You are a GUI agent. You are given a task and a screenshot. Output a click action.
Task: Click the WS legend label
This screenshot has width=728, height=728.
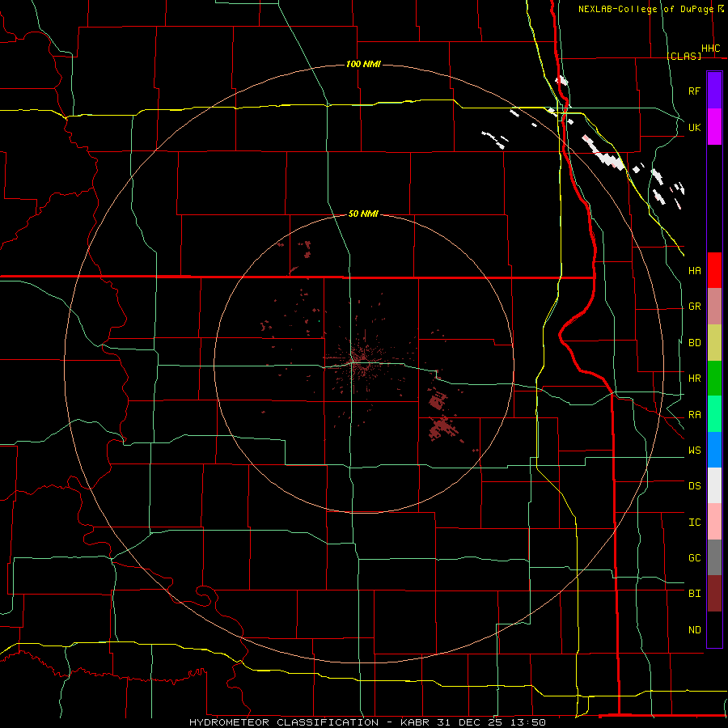click(x=694, y=451)
